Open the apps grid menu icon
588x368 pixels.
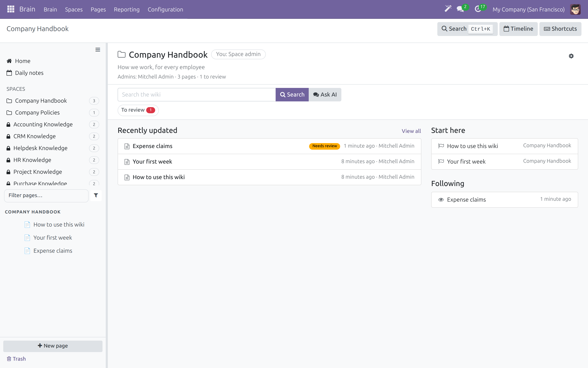[11, 9]
